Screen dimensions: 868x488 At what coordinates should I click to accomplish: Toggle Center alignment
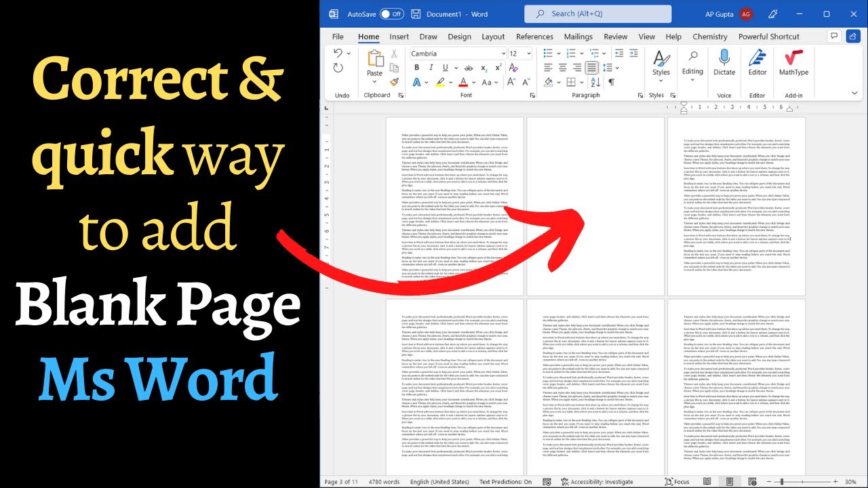click(563, 68)
